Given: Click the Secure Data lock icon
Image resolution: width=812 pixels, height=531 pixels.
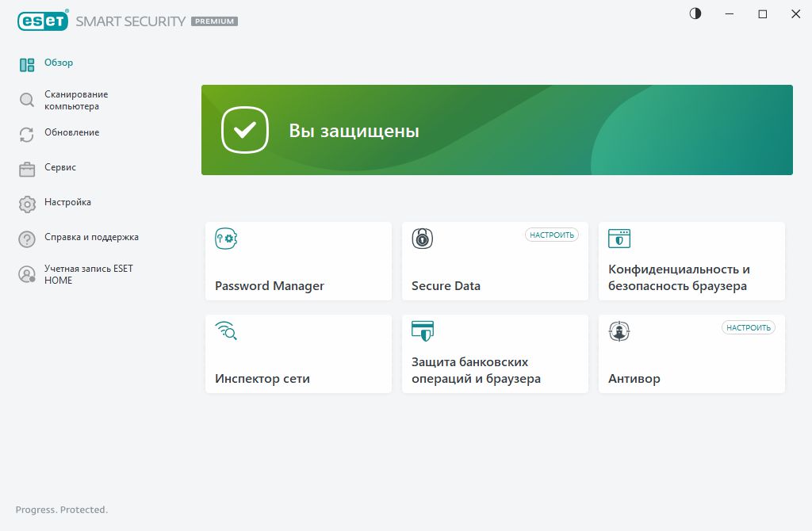Looking at the screenshot, I should tap(423, 239).
